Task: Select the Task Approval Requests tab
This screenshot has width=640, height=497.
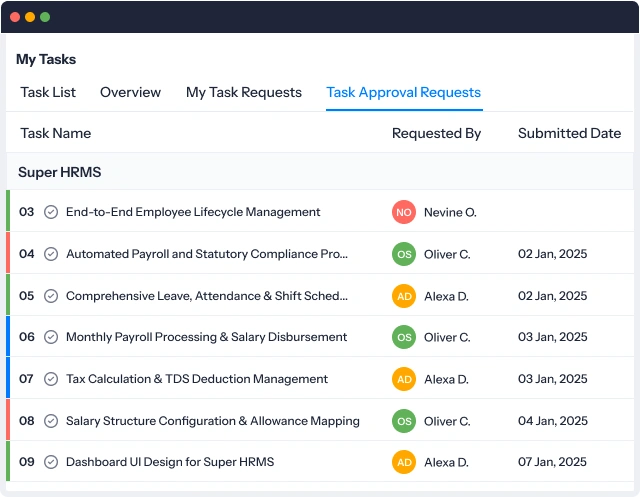Action: point(404,93)
